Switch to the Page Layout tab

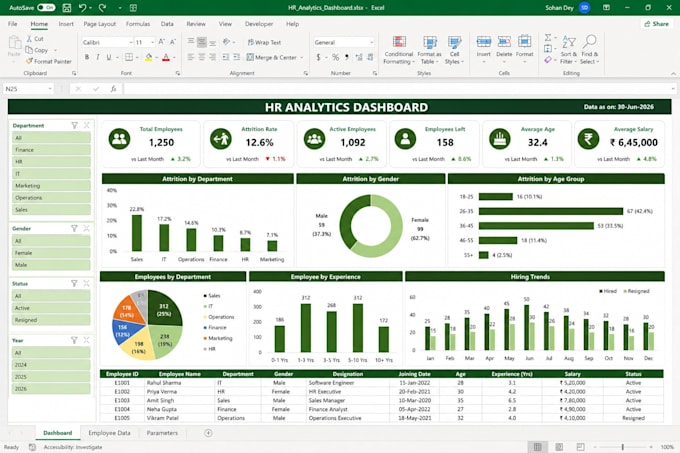100,24
